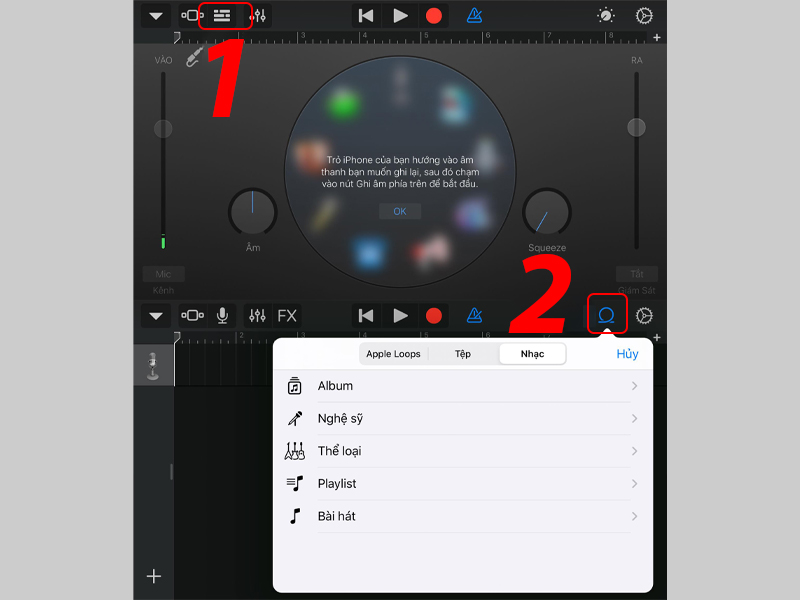Click the top timeline ruler at bar 4
The image size is (800, 600).
[x=363, y=37]
